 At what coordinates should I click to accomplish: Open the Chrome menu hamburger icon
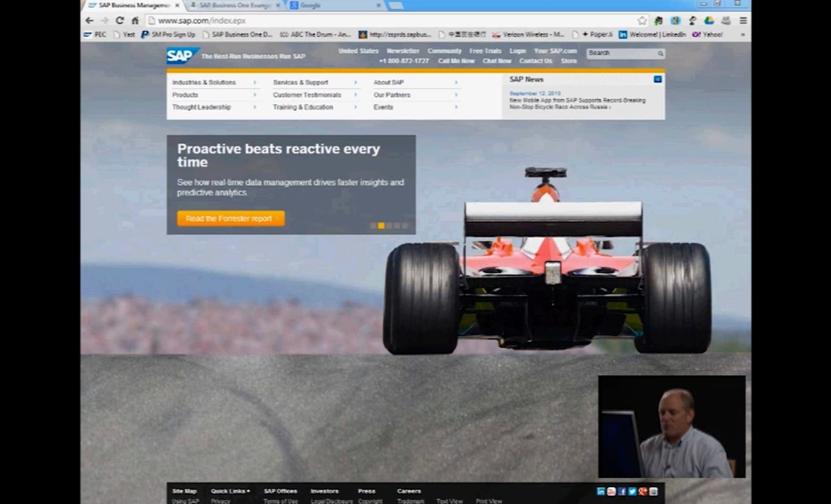(x=743, y=20)
